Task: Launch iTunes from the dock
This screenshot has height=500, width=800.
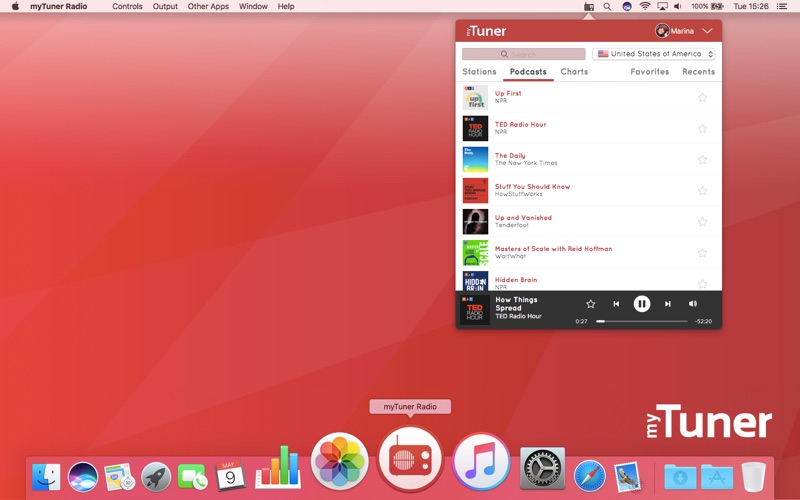Action: (x=481, y=462)
